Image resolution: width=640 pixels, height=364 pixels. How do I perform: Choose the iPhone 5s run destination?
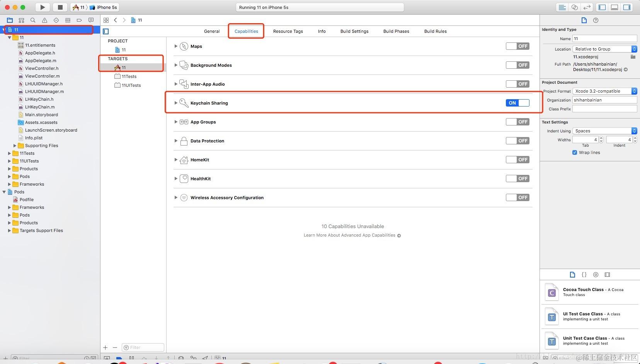tap(104, 7)
